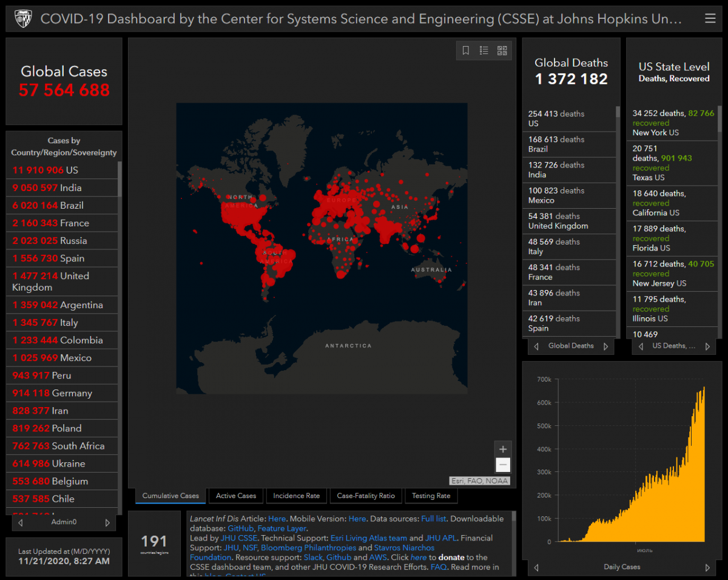The width and height of the screenshot is (728, 580).
Task: Select the Case-Fatality Ratio tab
Action: coord(366,496)
